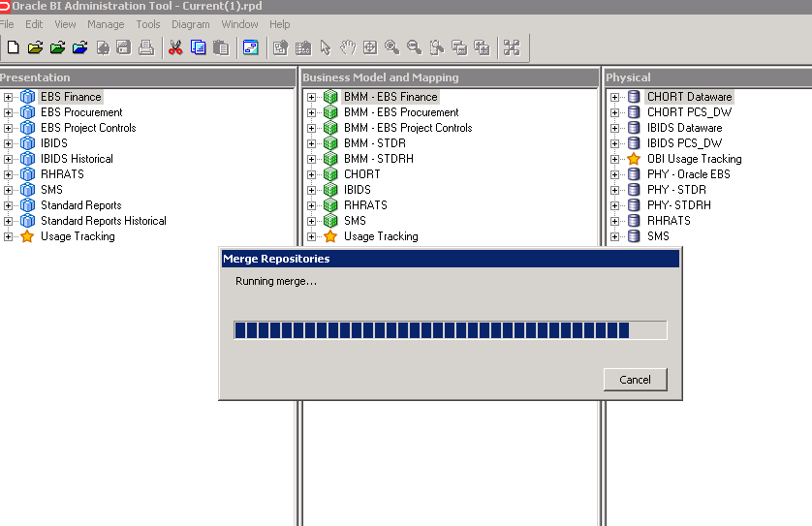Expand the CHORT business model node
Image resolution: width=812 pixels, height=526 pixels.
(311, 174)
